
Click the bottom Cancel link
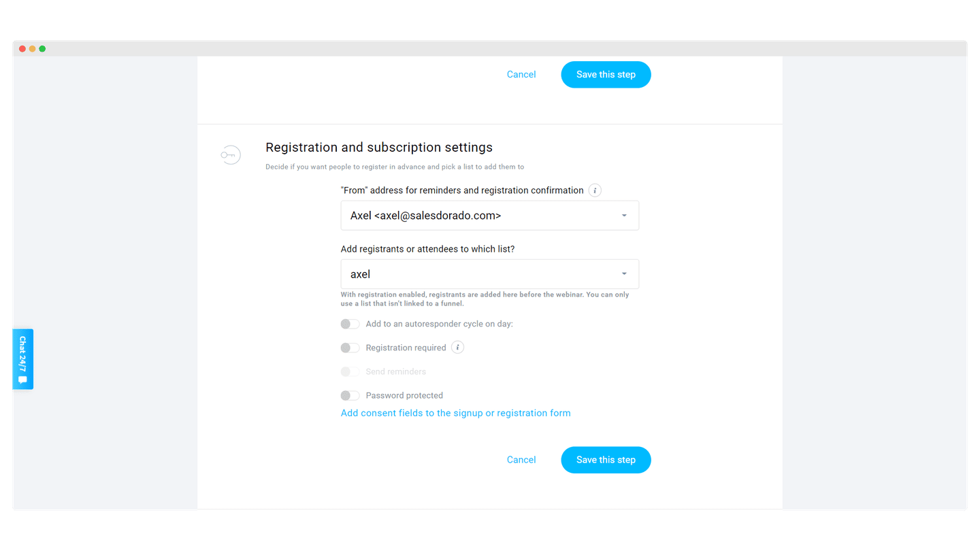[521, 460]
